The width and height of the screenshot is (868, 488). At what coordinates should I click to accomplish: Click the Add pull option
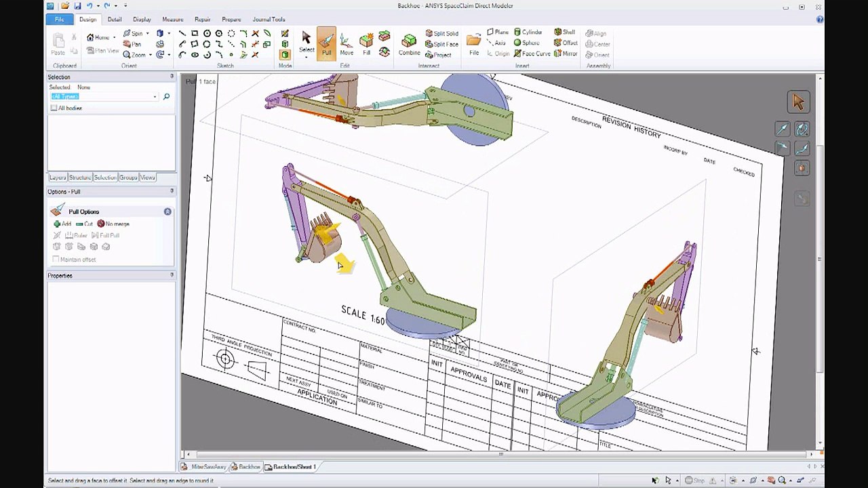point(62,224)
